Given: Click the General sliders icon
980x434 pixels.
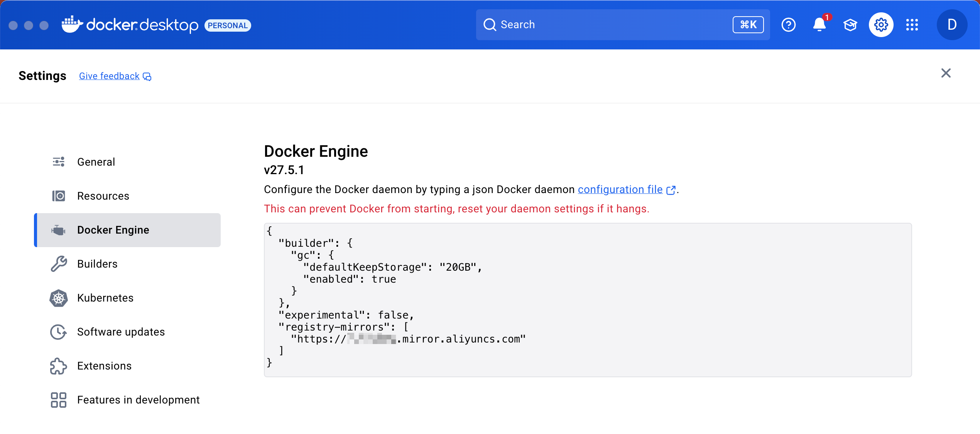Looking at the screenshot, I should click(59, 162).
